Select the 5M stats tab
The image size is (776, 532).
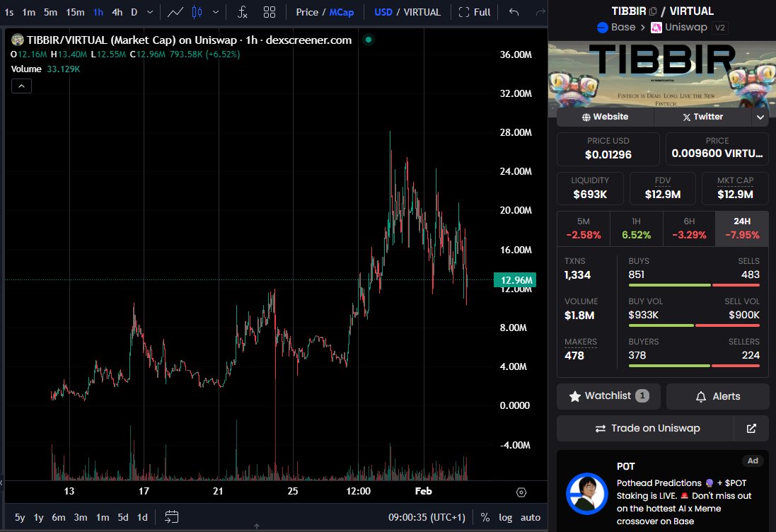584,229
